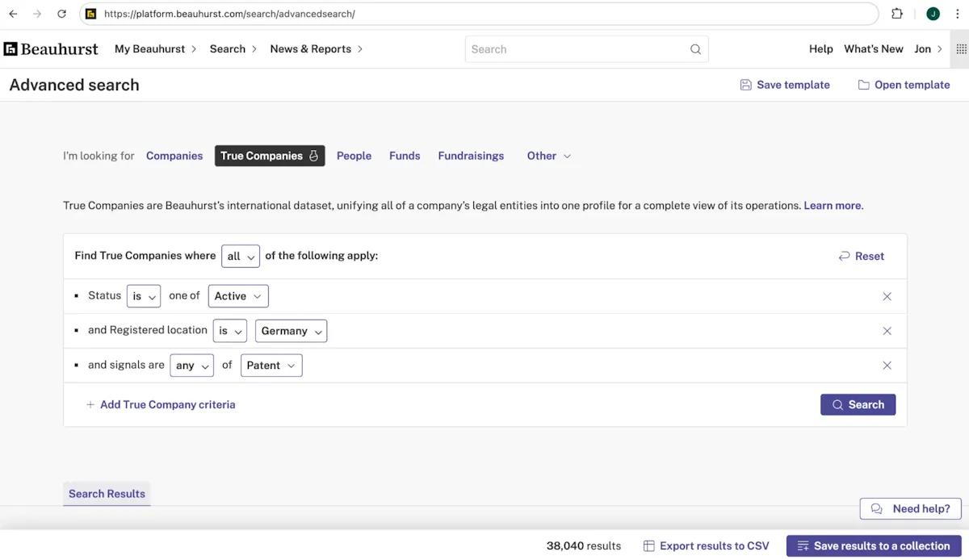This screenshot has width=969, height=560.
Task: Open the Search navigation menu
Action: click(x=233, y=49)
